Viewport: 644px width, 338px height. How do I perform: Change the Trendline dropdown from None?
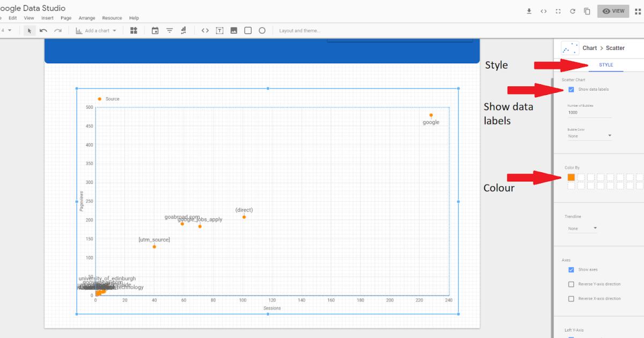[582, 228]
